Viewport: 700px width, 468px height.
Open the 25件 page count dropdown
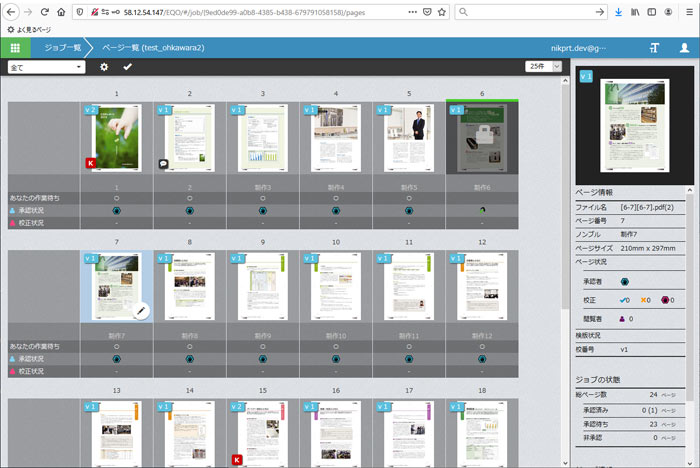542,67
